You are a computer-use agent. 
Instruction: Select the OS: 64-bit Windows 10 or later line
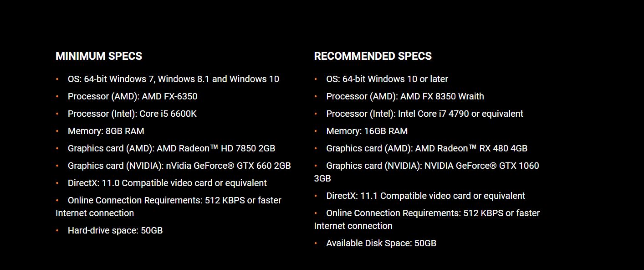(x=387, y=79)
